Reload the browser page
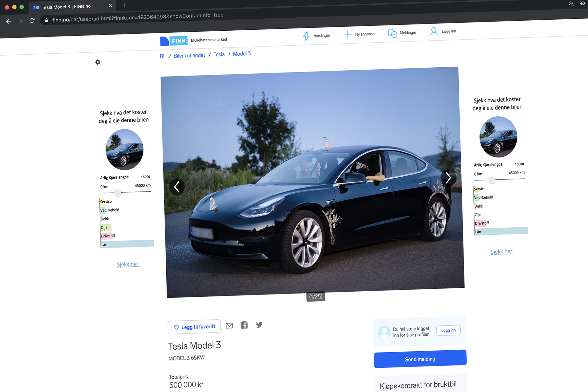This screenshot has height=392, width=588. [32, 21]
